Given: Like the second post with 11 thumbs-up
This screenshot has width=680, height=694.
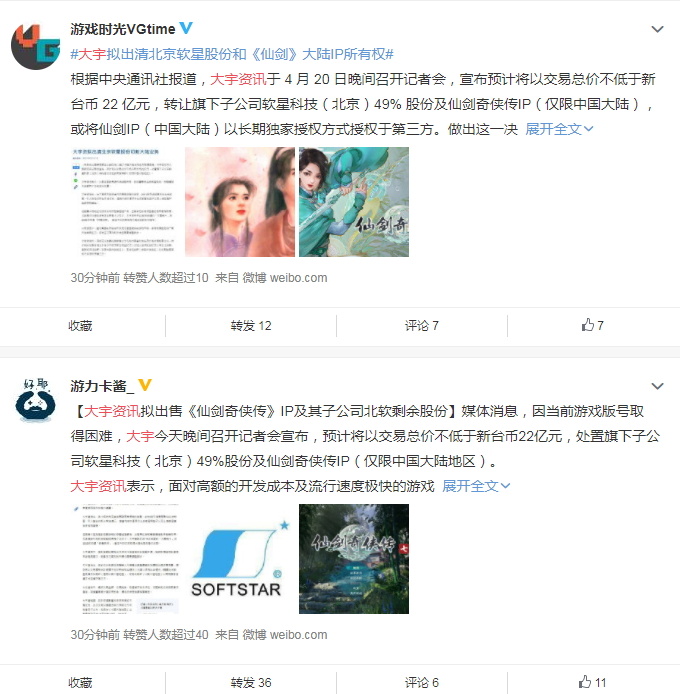Looking at the screenshot, I should coord(592,682).
